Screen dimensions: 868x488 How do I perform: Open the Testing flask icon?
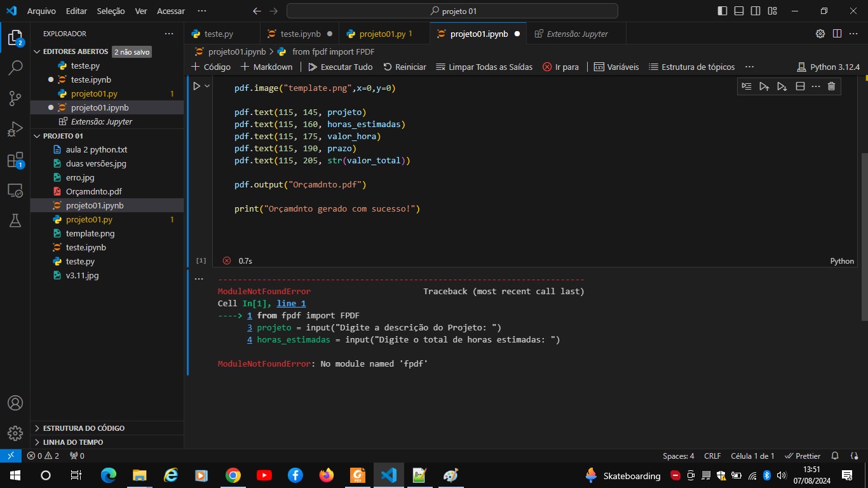(x=15, y=220)
